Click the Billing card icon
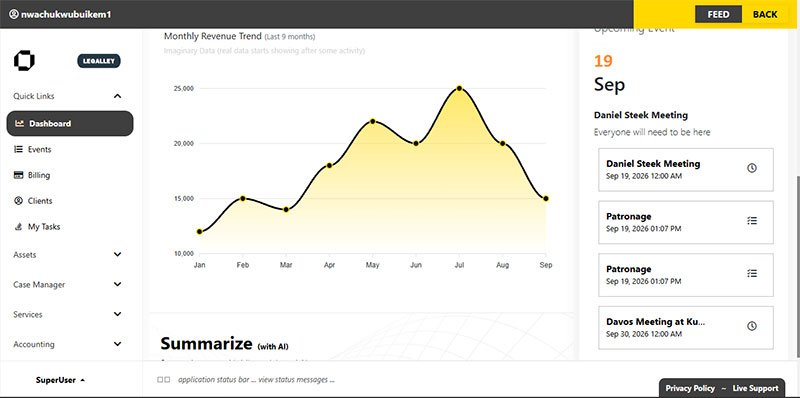The image size is (800, 398). (x=19, y=175)
